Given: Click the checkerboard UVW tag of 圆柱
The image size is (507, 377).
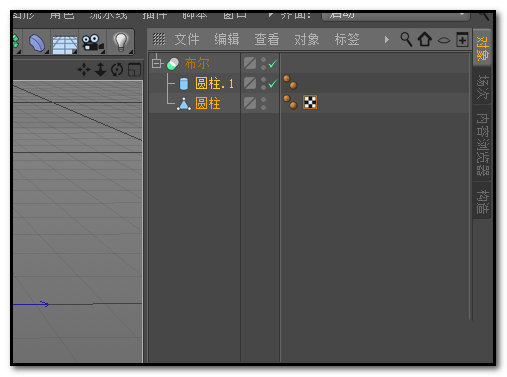Looking at the screenshot, I should [310, 102].
